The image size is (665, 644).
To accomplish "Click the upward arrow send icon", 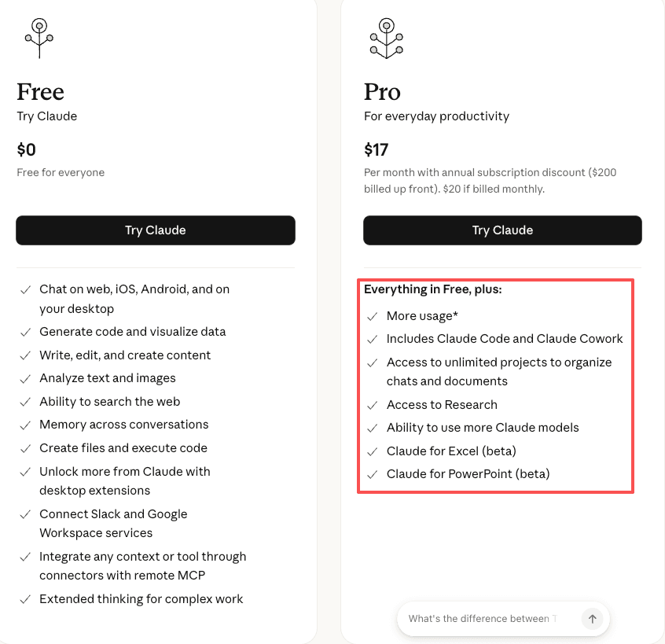I will (x=592, y=619).
